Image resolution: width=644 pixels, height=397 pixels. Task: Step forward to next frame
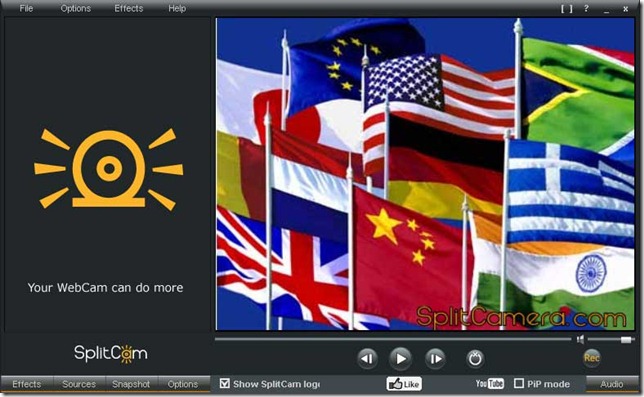(435, 359)
